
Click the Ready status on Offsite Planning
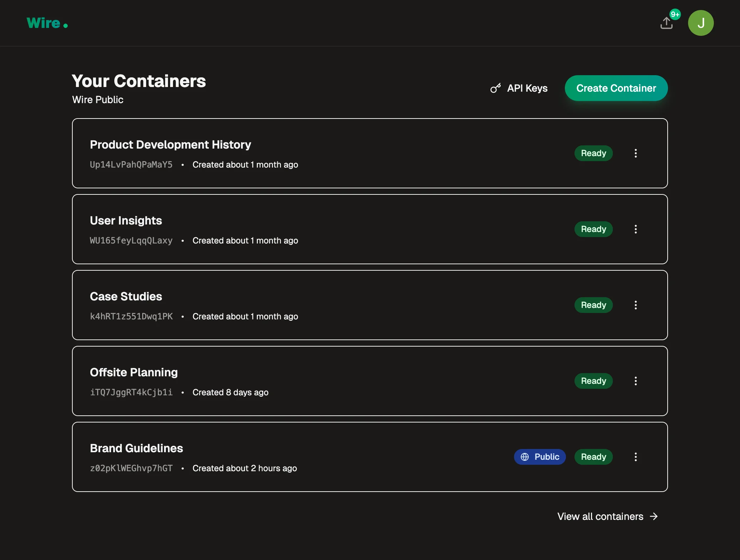click(593, 381)
